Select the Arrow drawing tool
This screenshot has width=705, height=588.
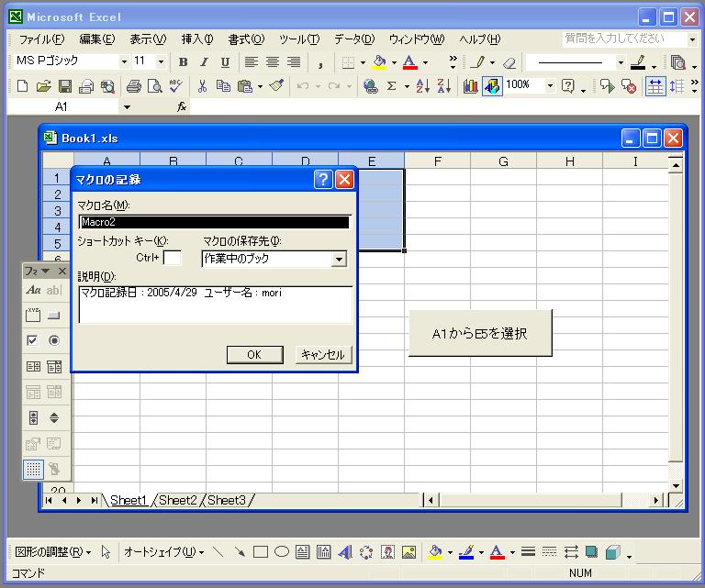240,551
